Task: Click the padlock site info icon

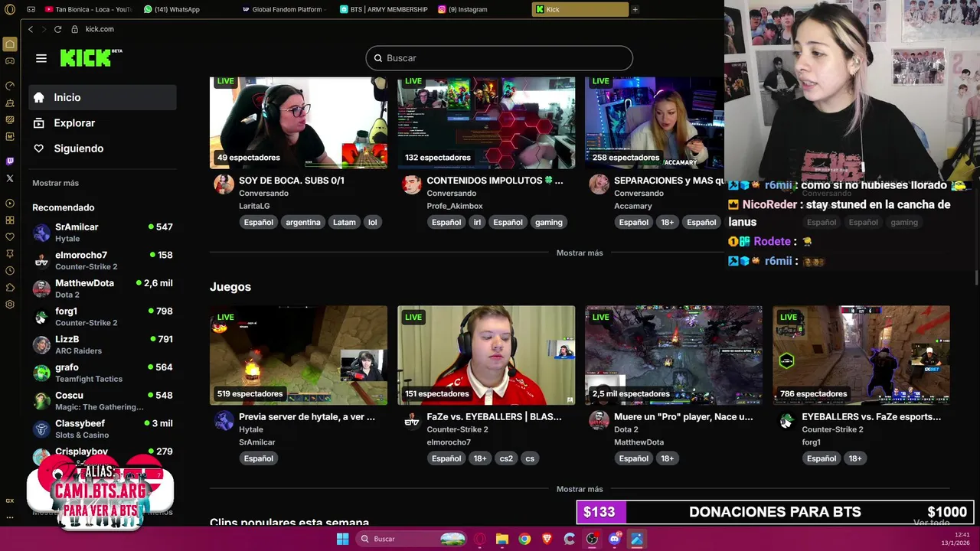Action: [x=74, y=29]
